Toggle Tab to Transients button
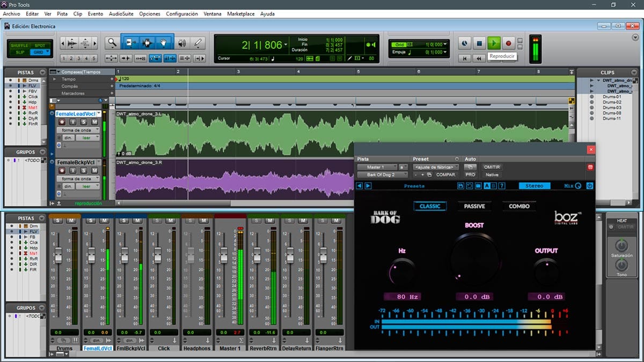644x362 pixels. point(127,58)
